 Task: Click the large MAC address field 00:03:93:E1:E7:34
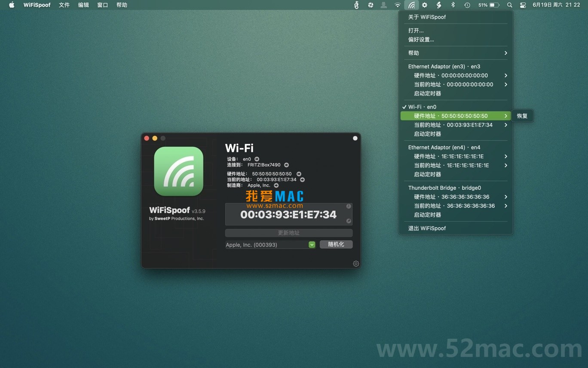[x=288, y=214]
